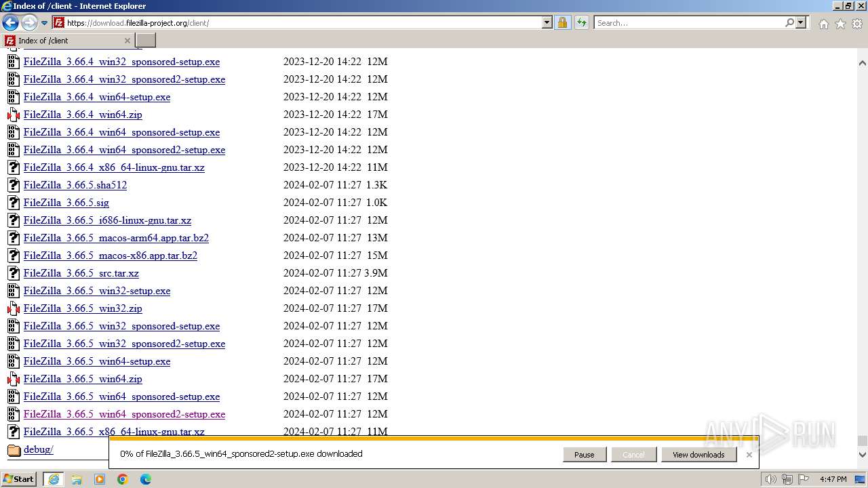
Task: Pause the current download
Action: click(585, 455)
